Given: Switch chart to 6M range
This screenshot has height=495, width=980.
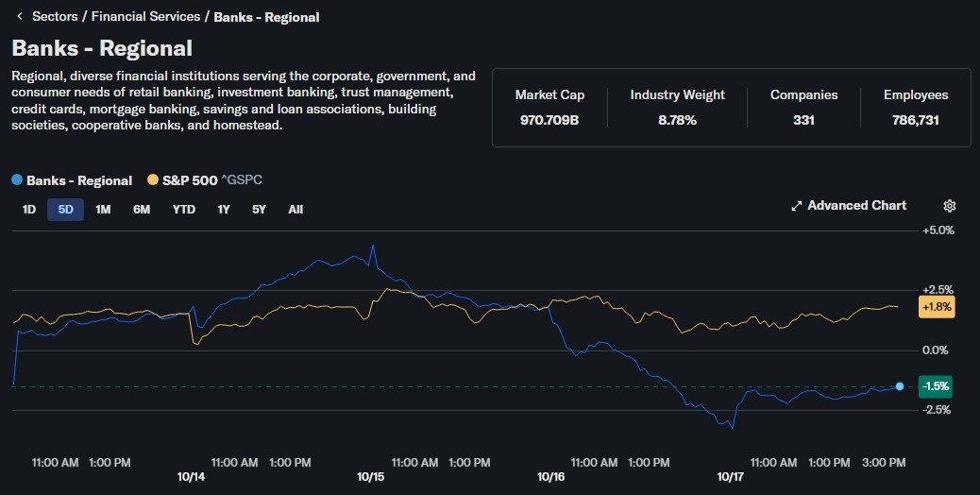Looking at the screenshot, I should 142,210.
